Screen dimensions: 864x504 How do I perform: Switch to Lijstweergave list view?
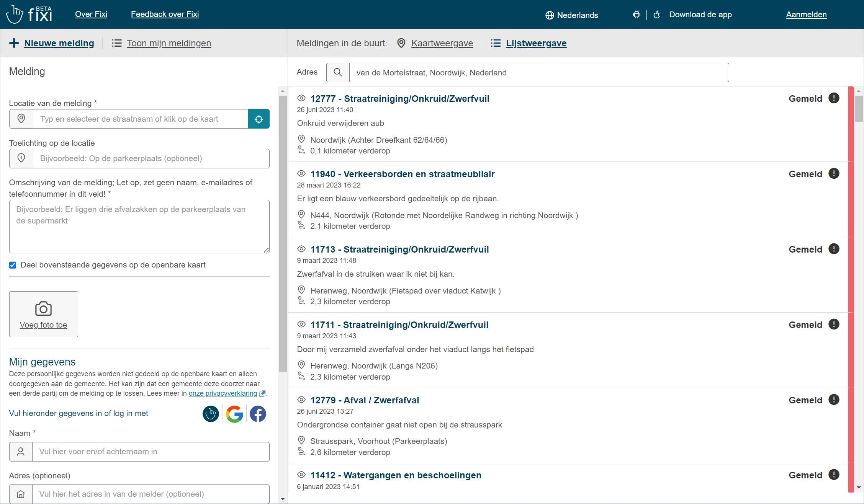tap(536, 43)
